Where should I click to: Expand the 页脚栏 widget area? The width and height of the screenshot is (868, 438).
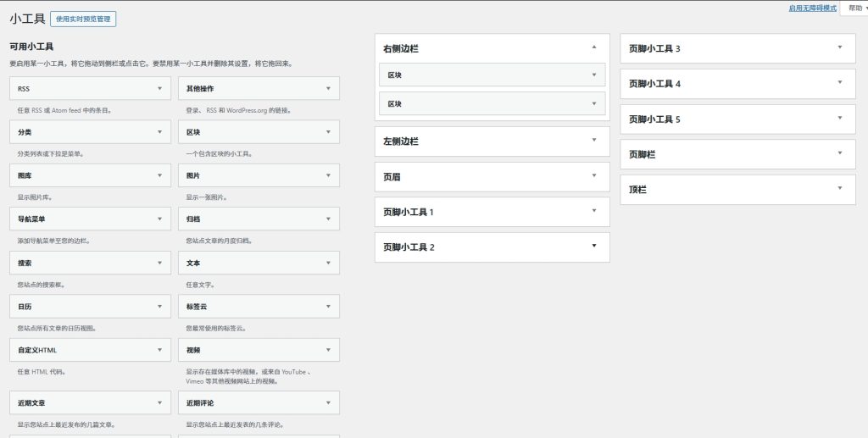tap(737, 154)
